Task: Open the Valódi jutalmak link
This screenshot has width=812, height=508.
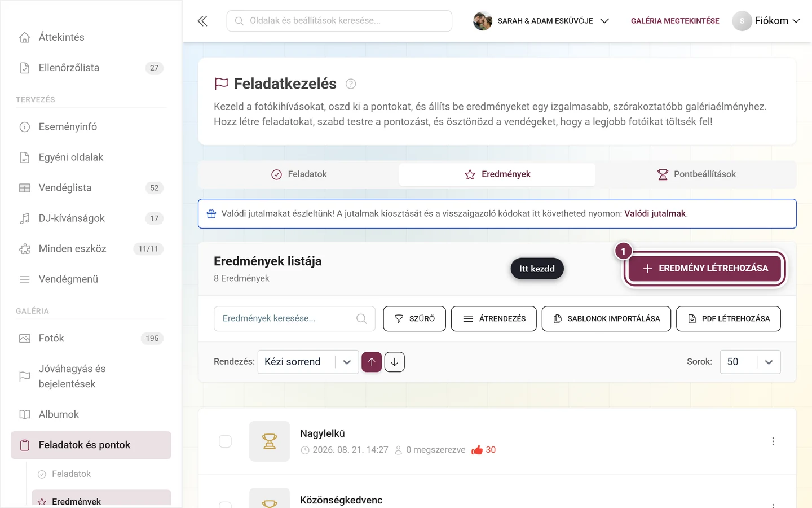Action: [655, 214]
